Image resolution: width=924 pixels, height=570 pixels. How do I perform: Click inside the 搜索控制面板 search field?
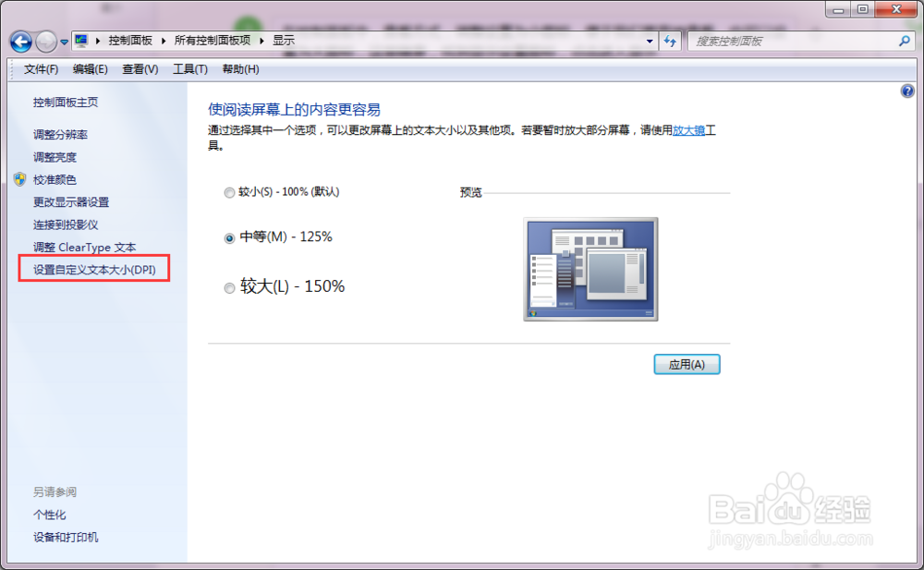785,41
